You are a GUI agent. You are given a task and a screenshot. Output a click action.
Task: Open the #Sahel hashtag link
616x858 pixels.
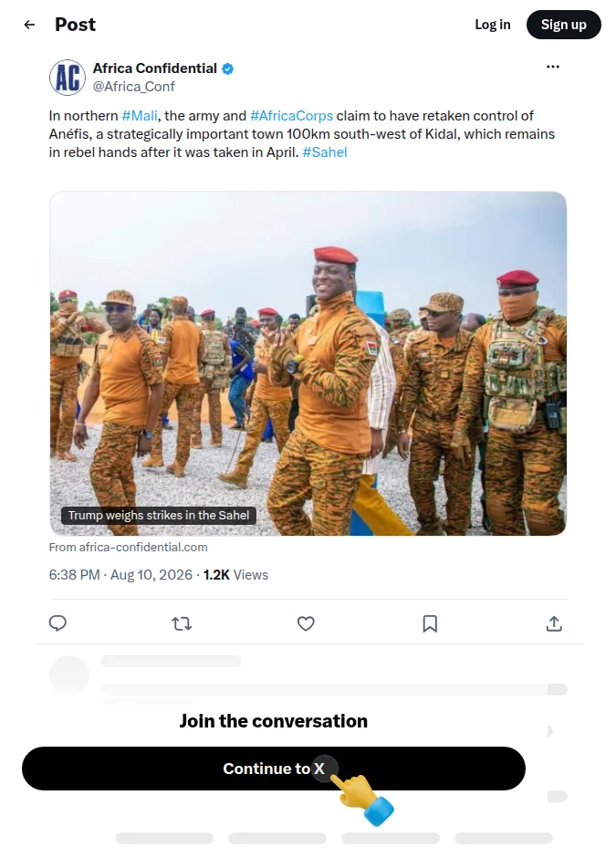(324, 152)
